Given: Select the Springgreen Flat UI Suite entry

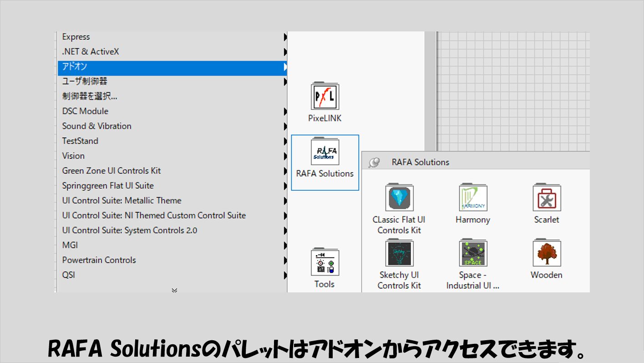Looking at the screenshot, I should pyautogui.click(x=108, y=186).
